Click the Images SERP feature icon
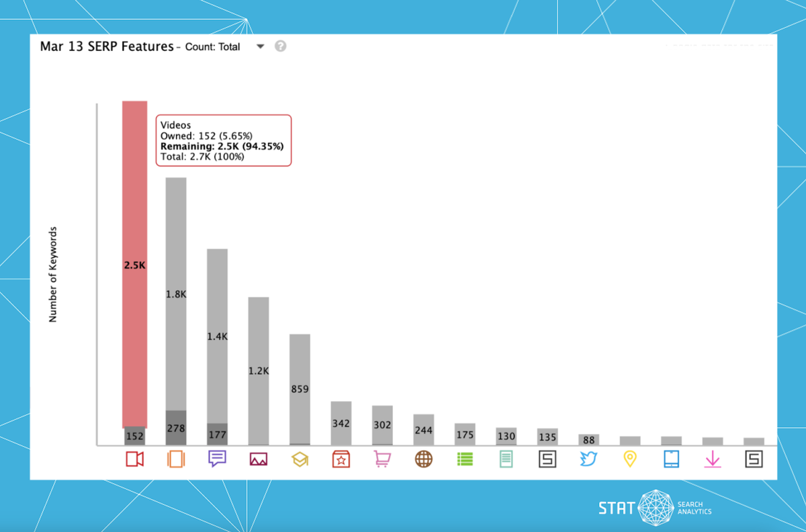Screen dimensions: 806x532 (259, 459)
